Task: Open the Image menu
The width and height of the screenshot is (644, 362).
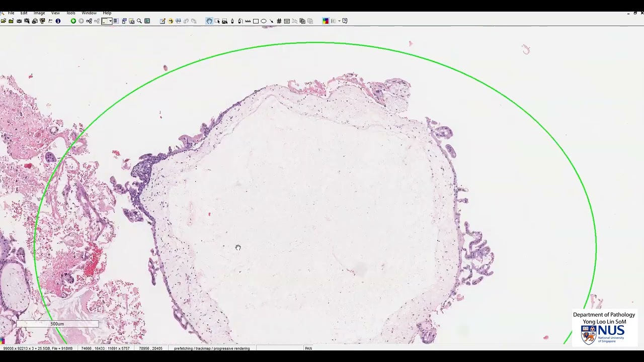Action: tap(39, 13)
